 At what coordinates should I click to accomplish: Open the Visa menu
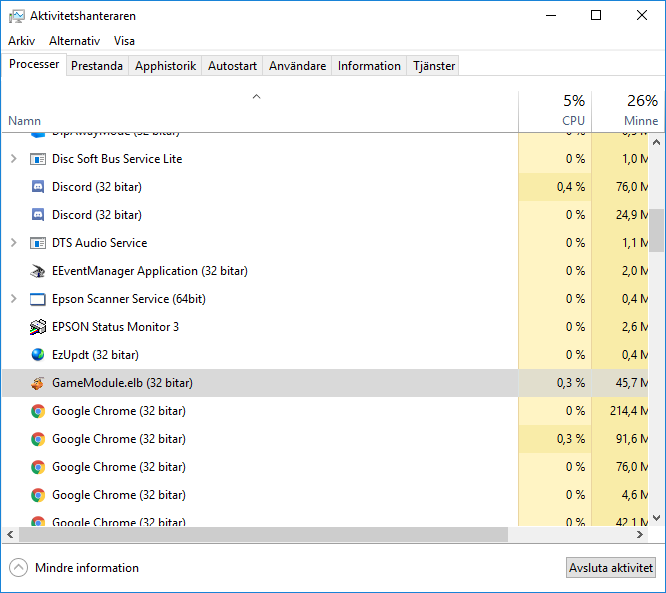124,41
